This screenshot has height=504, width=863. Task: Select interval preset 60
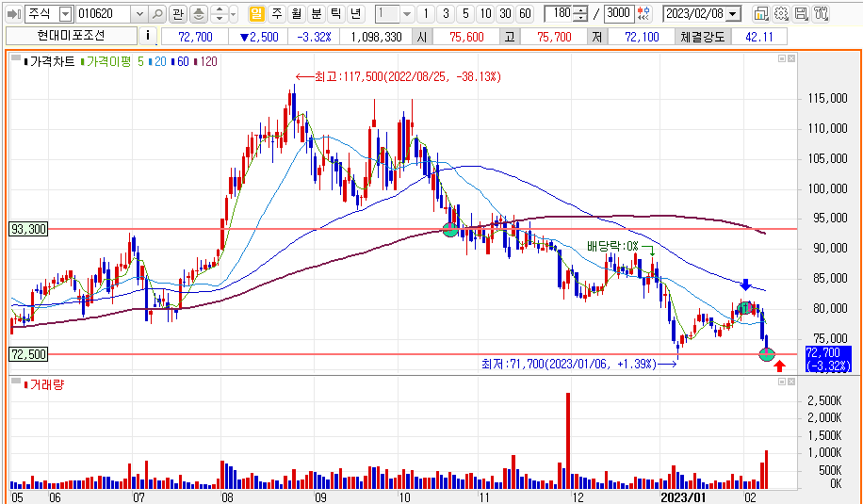tap(525, 14)
